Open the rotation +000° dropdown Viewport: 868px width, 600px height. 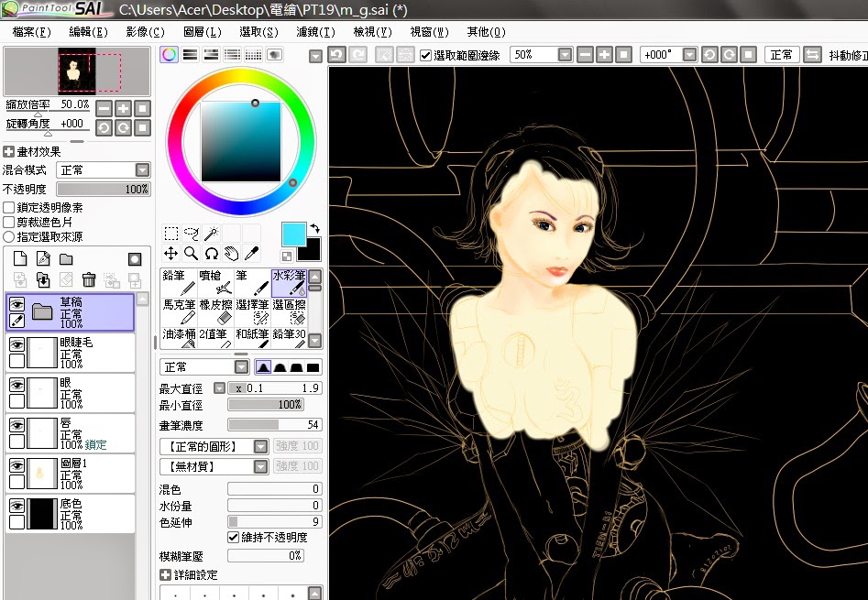tap(689, 55)
